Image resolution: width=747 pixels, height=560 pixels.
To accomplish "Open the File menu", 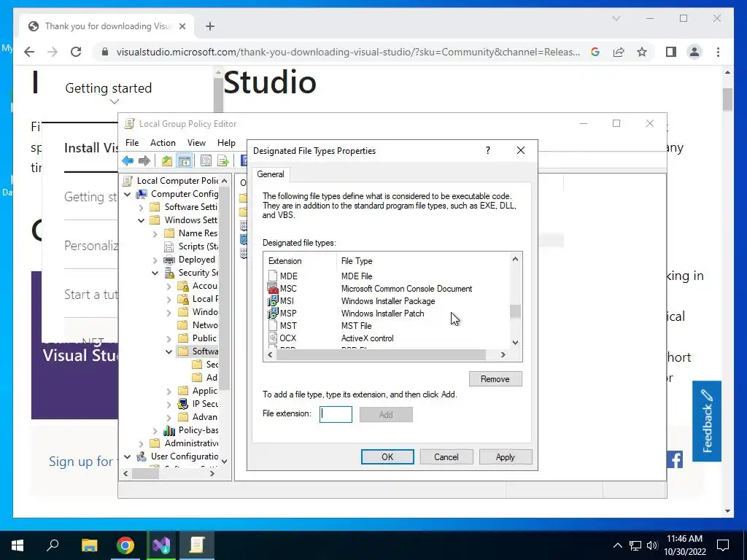I will click(132, 143).
